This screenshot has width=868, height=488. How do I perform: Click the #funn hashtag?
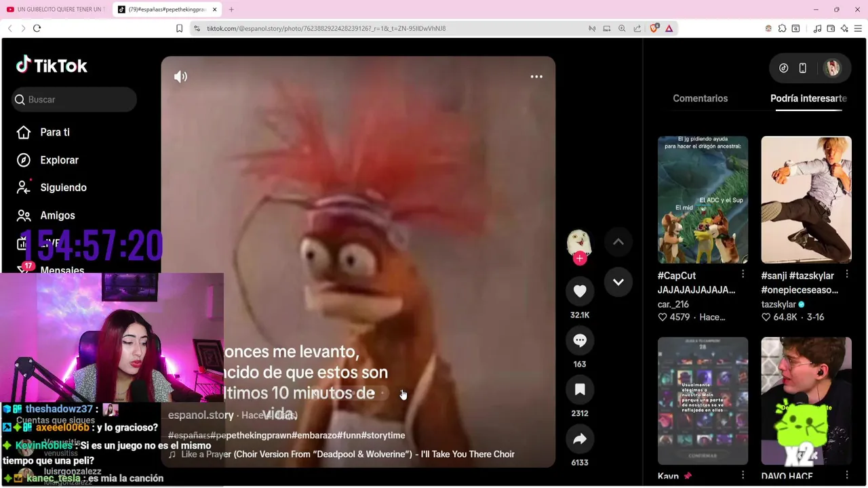[x=349, y=435]
